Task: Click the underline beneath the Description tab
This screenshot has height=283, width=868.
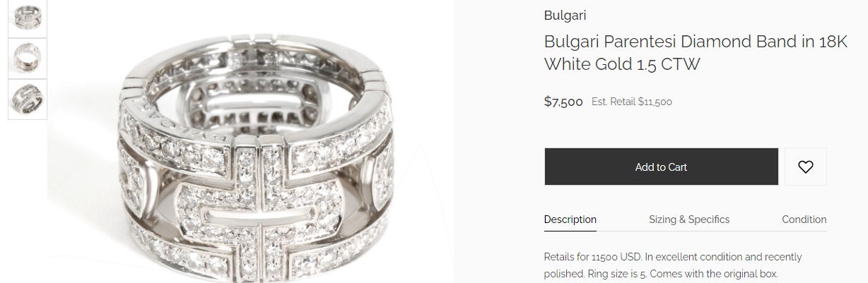Action: coord(570,230)
